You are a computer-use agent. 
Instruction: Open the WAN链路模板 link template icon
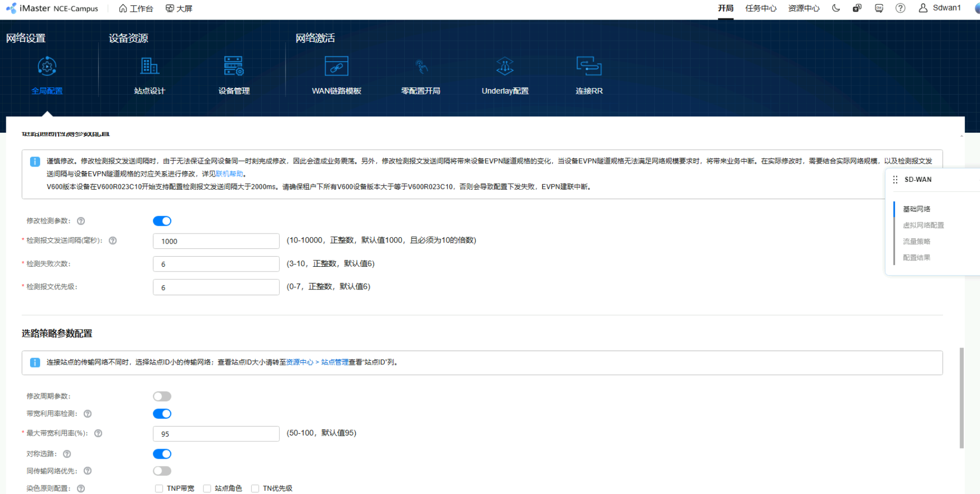click(336, 67)
